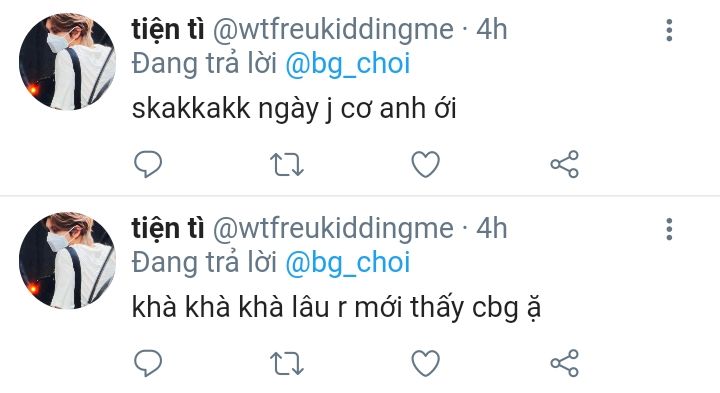Like the 'khà khà khà lâu r' tweet

[426, 364]
